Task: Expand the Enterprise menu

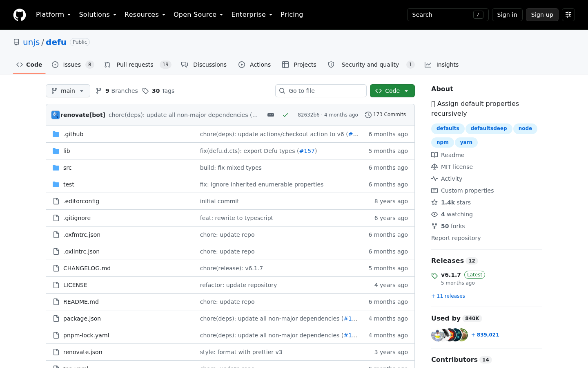Action: click(252, 15)
